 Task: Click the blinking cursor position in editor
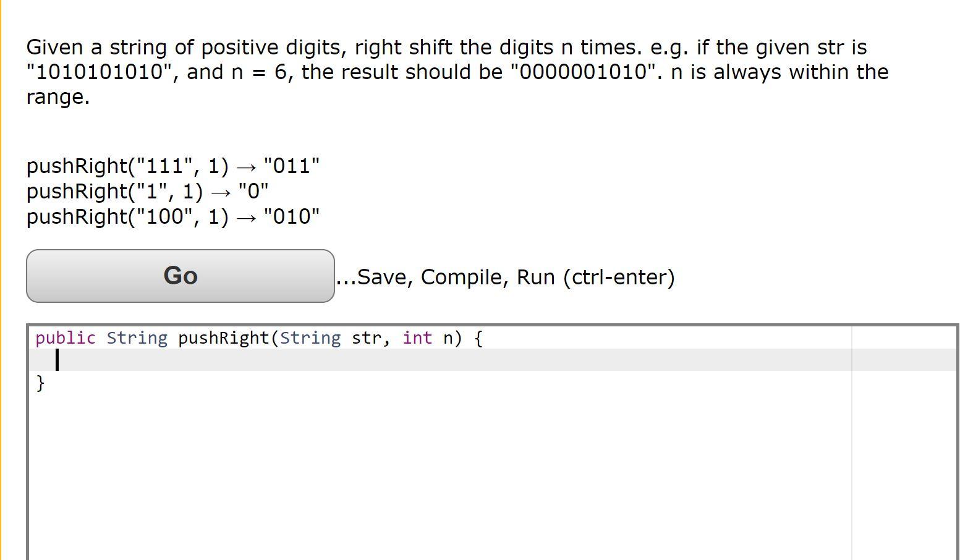(56, 360)
